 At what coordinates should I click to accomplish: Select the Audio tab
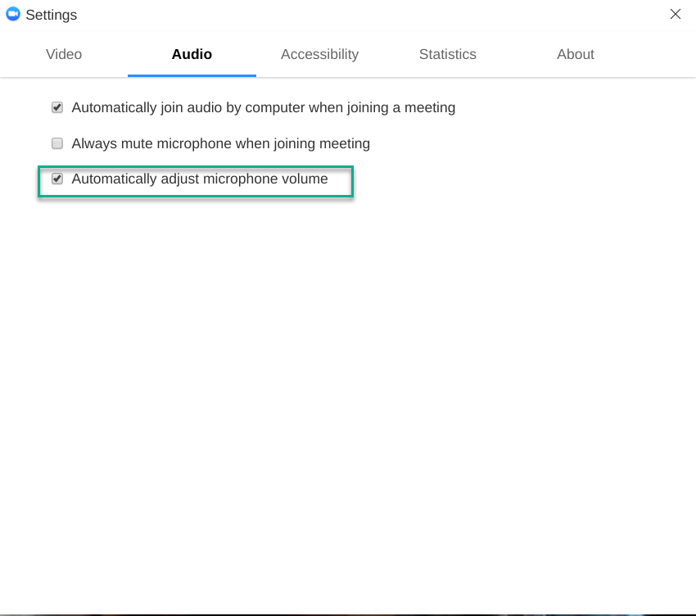click(192, 54)
